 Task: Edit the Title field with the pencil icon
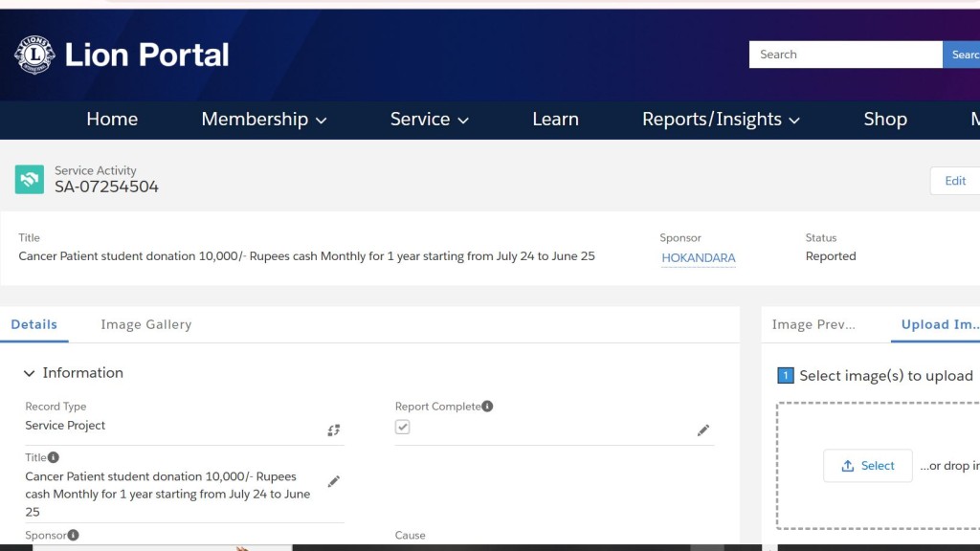coord(334,481)
